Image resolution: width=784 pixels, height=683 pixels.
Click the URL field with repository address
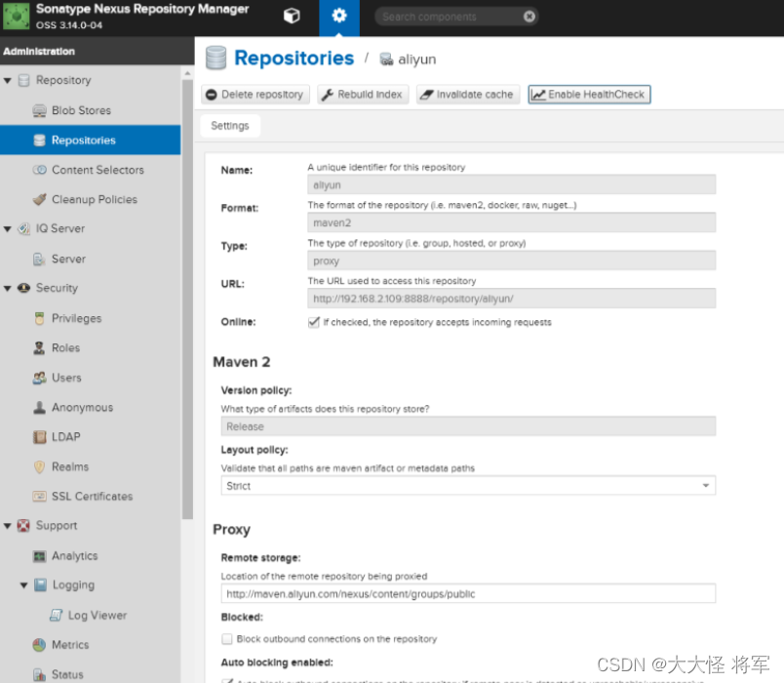(512, 299)
